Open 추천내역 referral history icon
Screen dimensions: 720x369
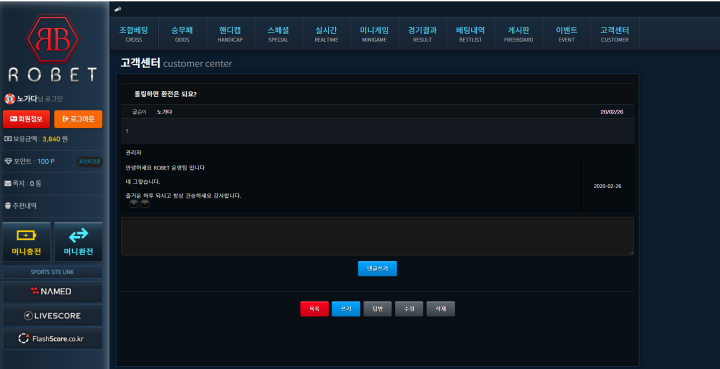tap(8, 206)
